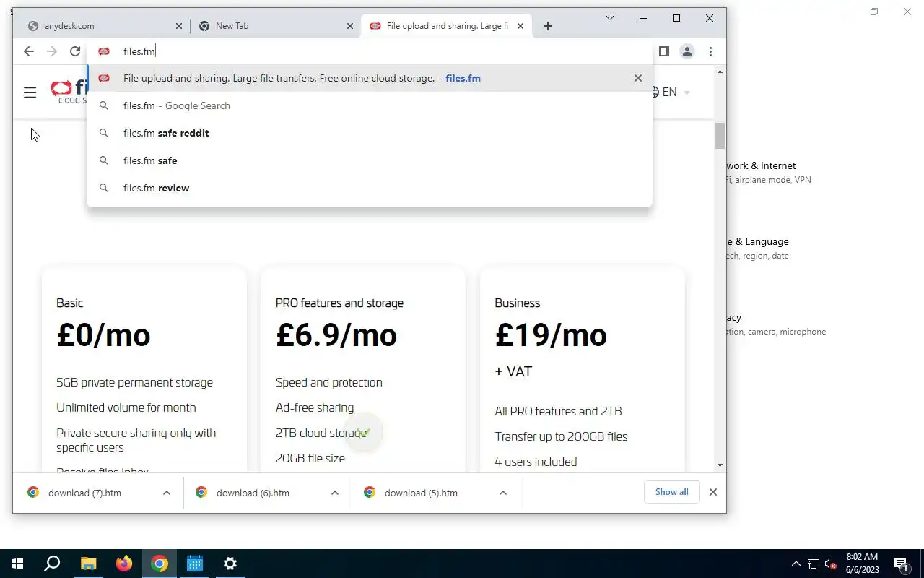Open the EN language dropdown

click(x=671, y=92)
